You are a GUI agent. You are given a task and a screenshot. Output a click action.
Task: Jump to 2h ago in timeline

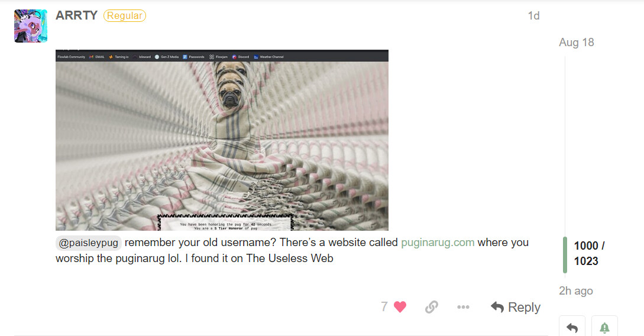click(x=576, y=291)
